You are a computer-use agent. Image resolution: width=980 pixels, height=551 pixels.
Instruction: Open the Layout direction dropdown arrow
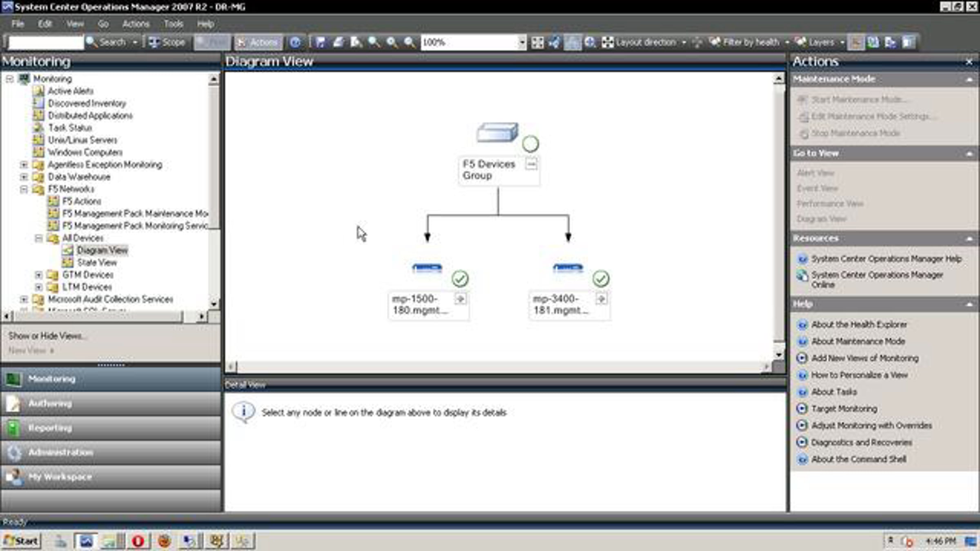[x=684, y=42]
